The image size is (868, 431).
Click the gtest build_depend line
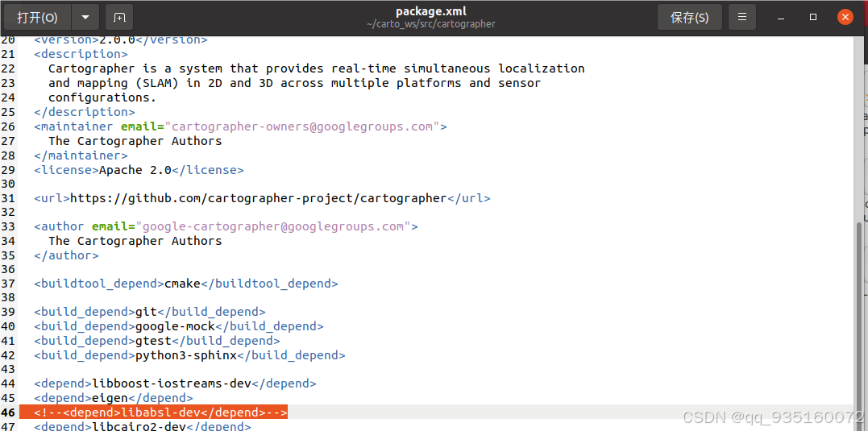click(x=157, y=340)
